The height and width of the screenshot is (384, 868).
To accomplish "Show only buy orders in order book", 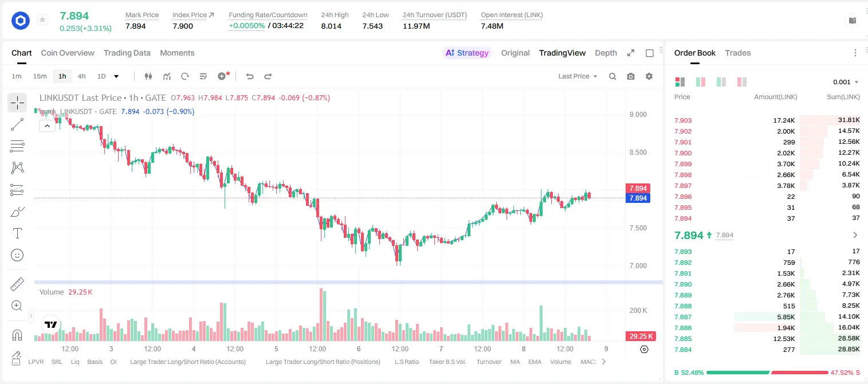I will coord(721,82).
